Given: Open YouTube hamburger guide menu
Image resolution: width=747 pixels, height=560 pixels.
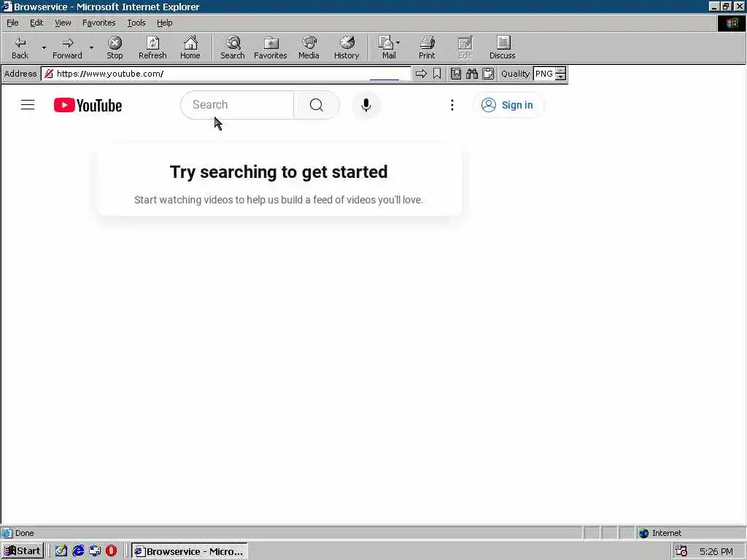Looking at the screenshot, I should [28, 105].
